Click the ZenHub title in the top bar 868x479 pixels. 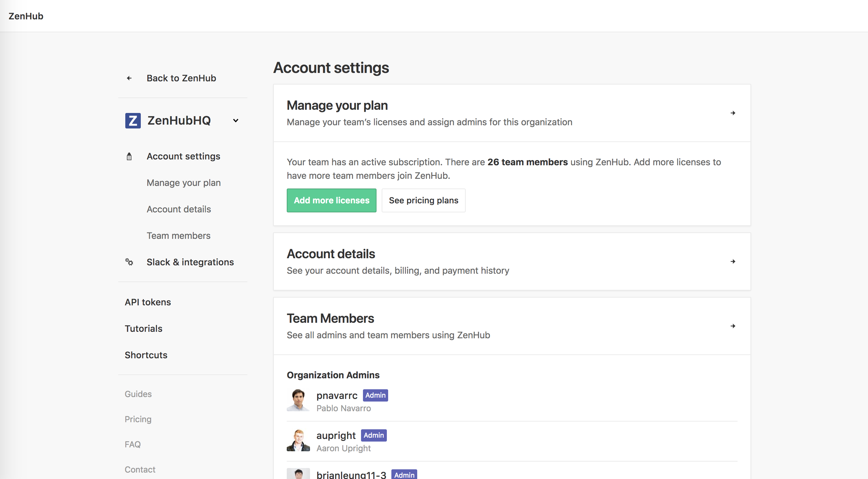[x=26, y=16]
